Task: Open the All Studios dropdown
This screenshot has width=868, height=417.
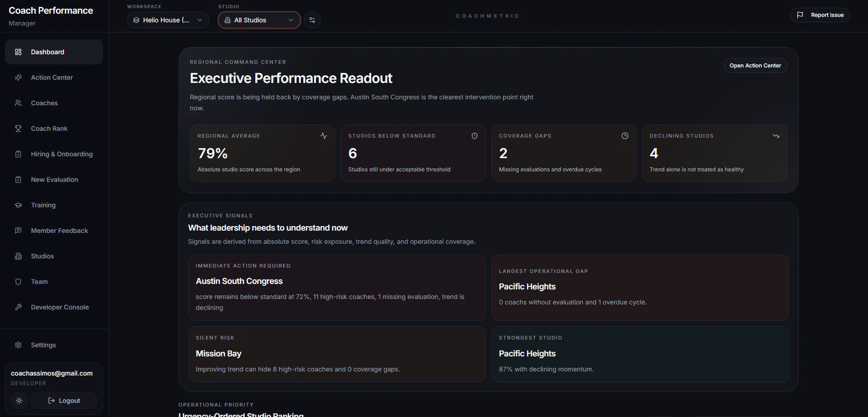Action: pyautogui.click(x=259, y=20)
